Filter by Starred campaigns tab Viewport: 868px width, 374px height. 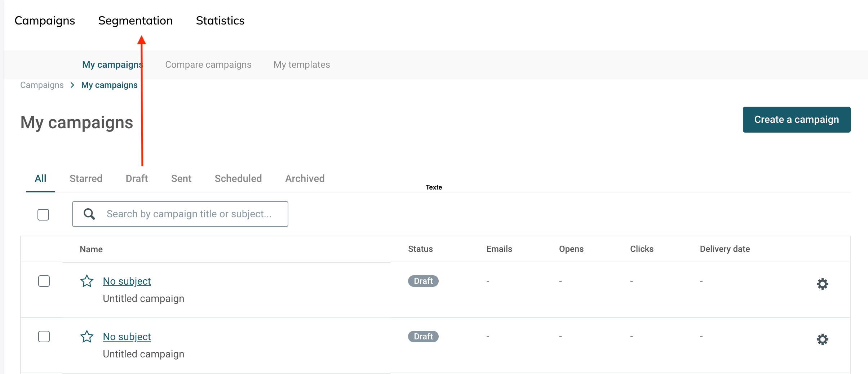click(86, 178)
